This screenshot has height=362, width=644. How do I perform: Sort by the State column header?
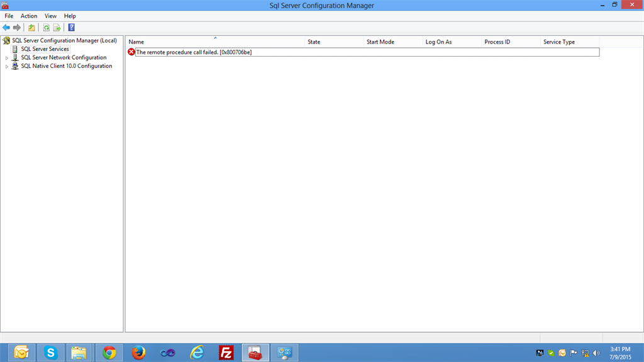tap(334, 42)
